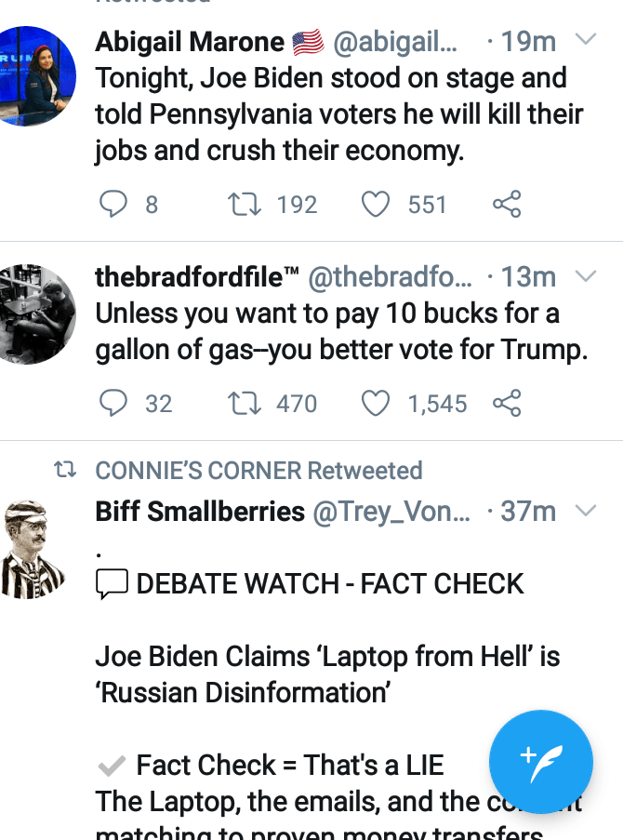Open chevron menu on thebradfordfile's tweet
623x840 pixels.
tap(586, 277)
